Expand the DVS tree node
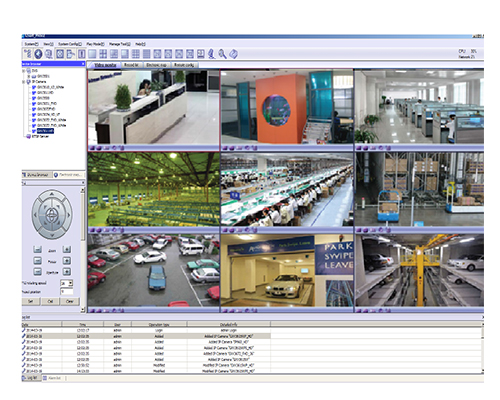The height and width of the screenshot is (400, 500). (x=23, y=71)
